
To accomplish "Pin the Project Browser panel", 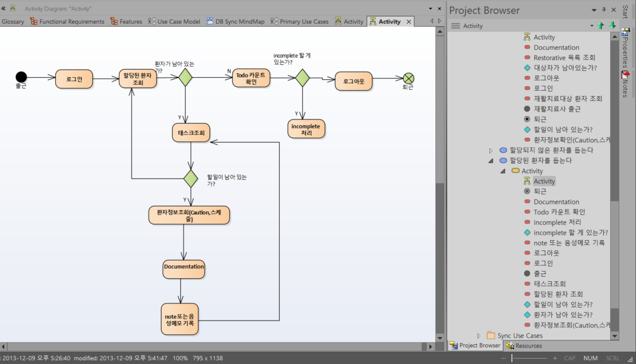I will coord(604,10).
